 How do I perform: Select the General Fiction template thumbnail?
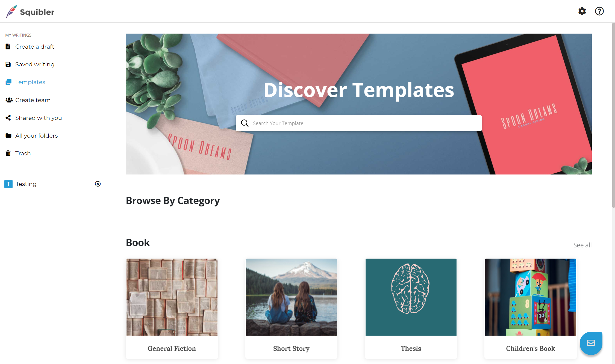172,297
